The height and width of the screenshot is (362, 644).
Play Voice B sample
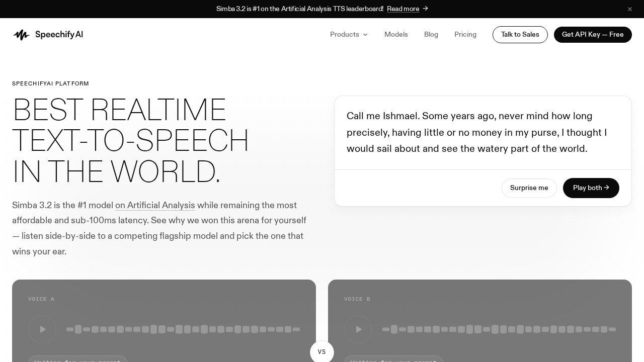358,329
